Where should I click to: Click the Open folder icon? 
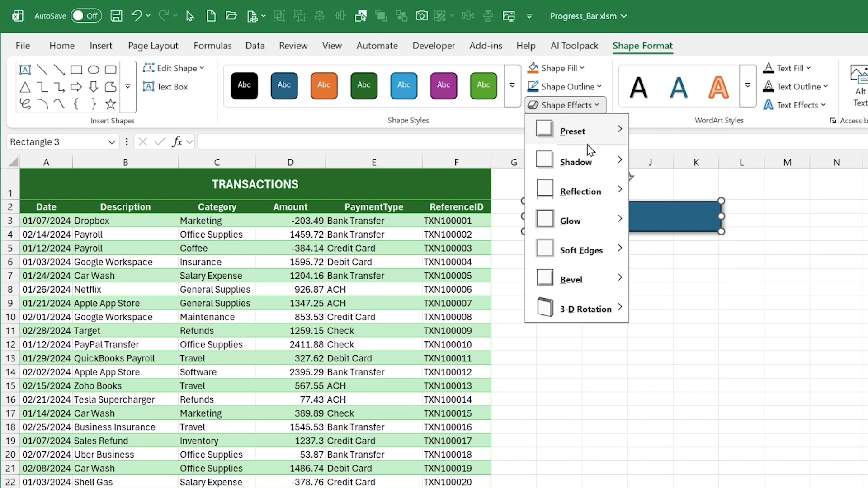(231, 16)
